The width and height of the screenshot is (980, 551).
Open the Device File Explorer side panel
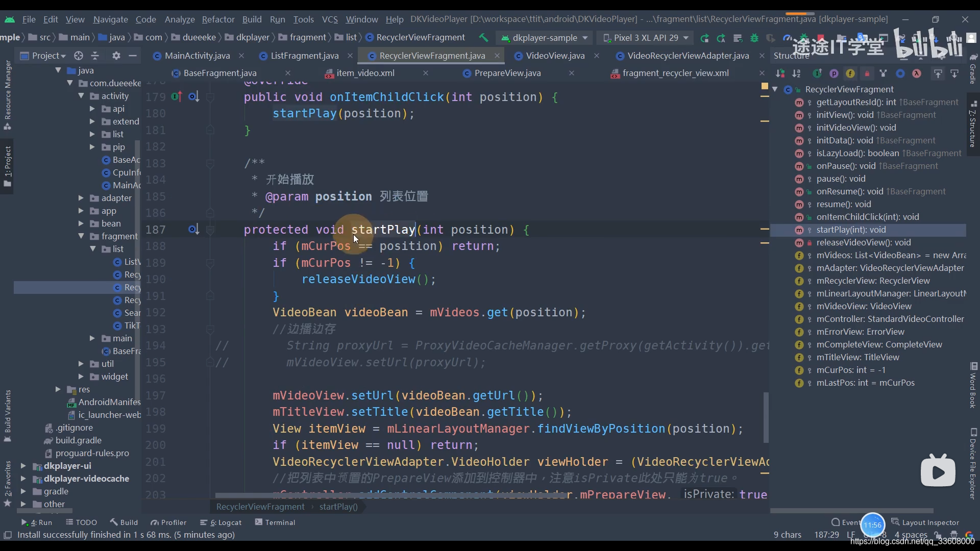click(973, 463)
